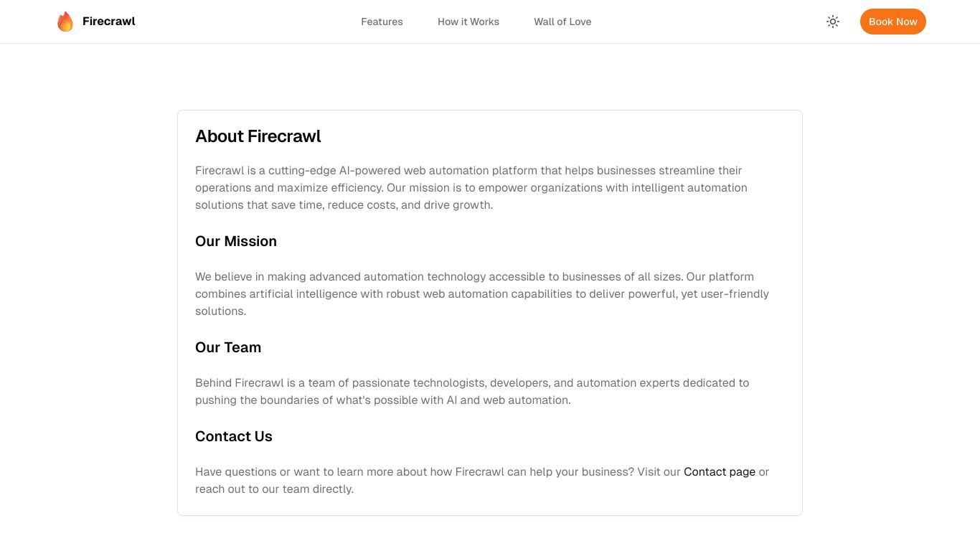Click the text 'reach out to our team directly'

(x=274, y=489)
